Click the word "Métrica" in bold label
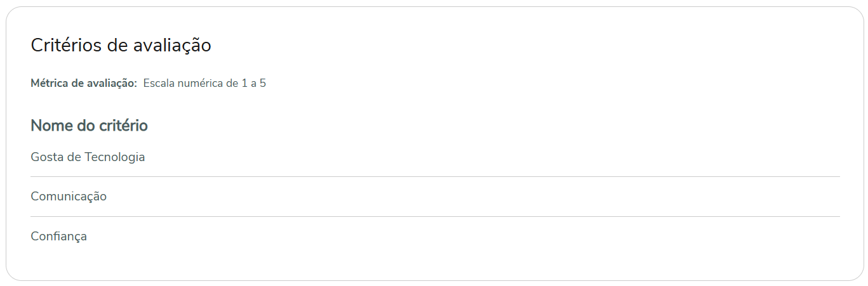The height and width of the screenshot is (286, 868). coord(48,83)
